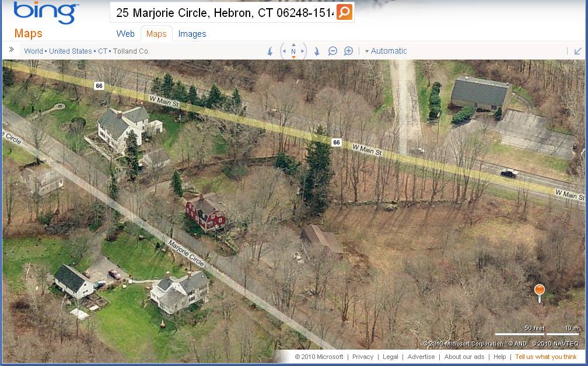588x366 pixels.
Task: Click the diagonal arrow collapse icon
Action: point(577,51)
